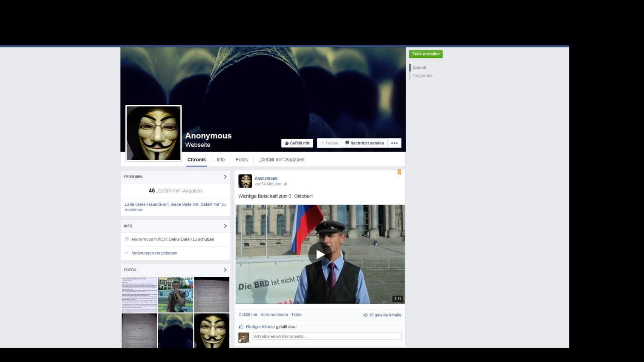Select Gegründet in the timeline sidebar

click(x=422, y=76)
